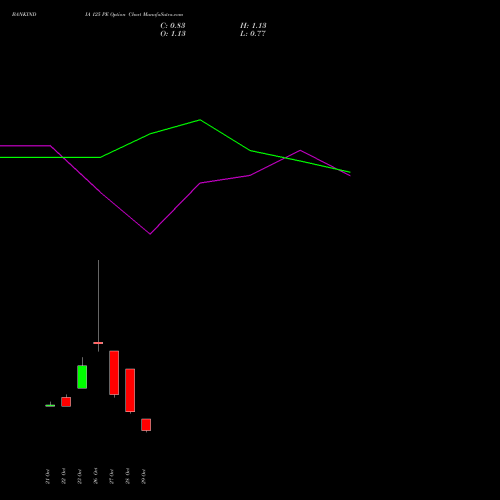Select the 27 Oct red candlestick

114,373
